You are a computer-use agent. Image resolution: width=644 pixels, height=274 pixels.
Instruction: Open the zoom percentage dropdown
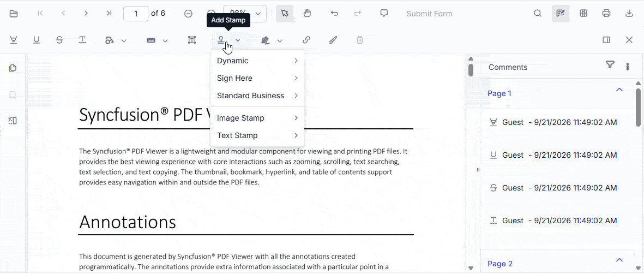click(x=245, y=13)
